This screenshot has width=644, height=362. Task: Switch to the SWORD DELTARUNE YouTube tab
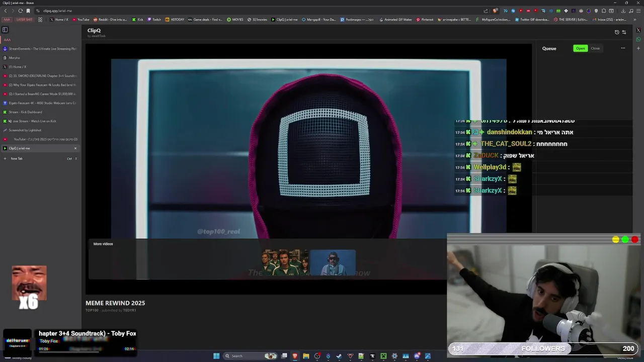(x=41, y=76)
